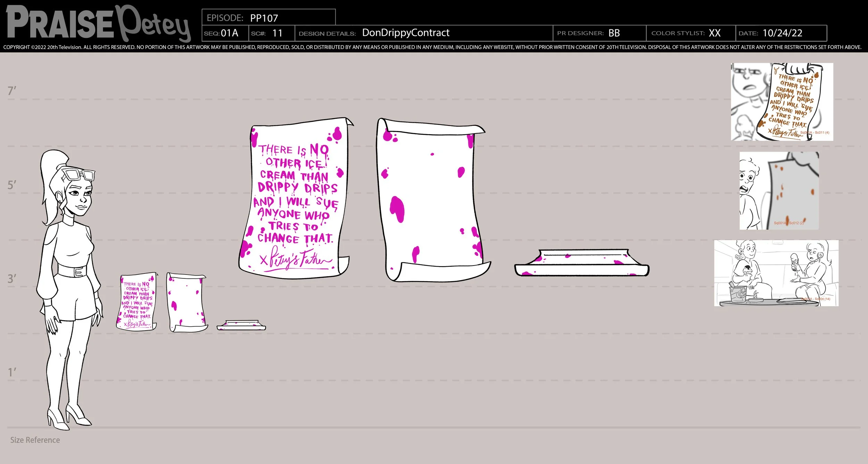The image size is (868, 464).
Task: Select the DonDrippyContract design details text
Action: 406,33
